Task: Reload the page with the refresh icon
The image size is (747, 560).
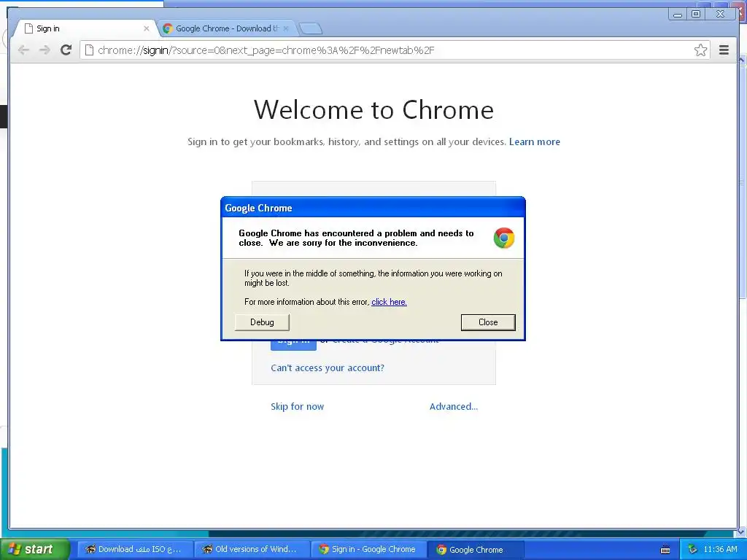Action: click(66, 50)
